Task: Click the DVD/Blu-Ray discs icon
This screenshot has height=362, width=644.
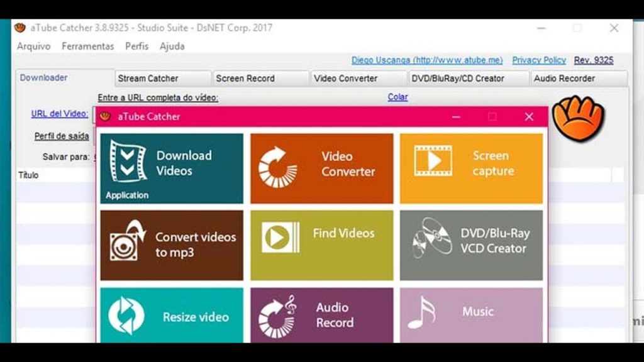Action: coord(432,237)
